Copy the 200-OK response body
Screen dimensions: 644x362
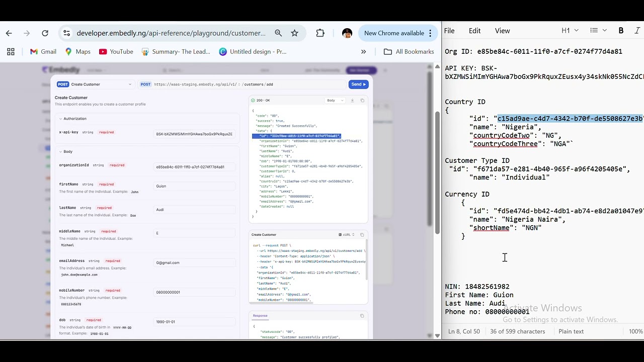[x=362, y=100]
